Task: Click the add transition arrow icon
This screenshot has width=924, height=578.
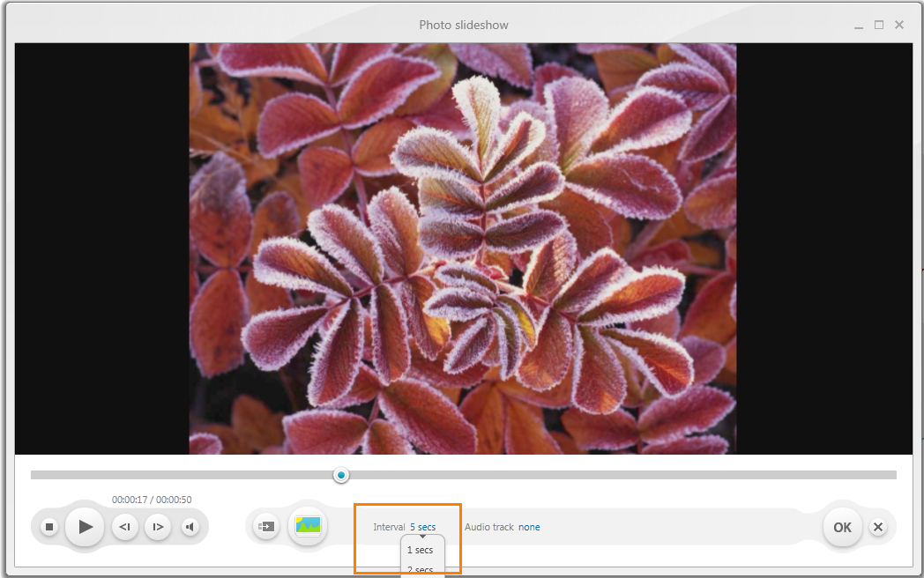Action: click(x=265, y=527)
